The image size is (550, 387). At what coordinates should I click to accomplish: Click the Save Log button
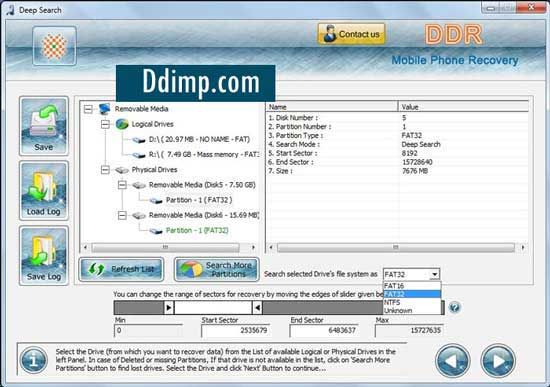pyautogui.click(x=44, y=255)
